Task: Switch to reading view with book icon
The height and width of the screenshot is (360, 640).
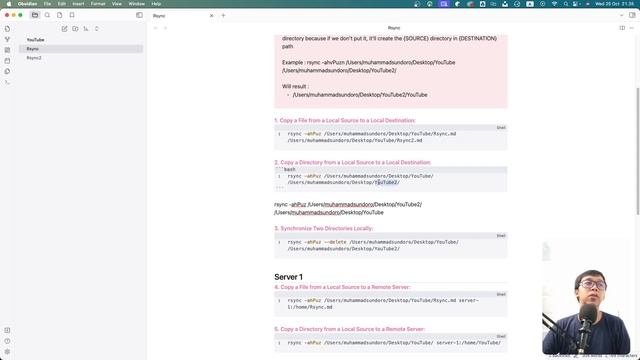Action: 622,28
